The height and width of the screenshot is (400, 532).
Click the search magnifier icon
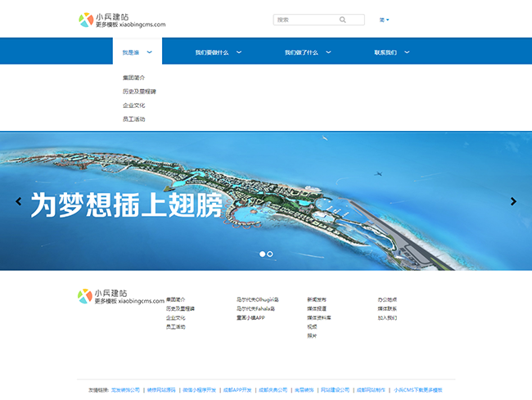343,20
